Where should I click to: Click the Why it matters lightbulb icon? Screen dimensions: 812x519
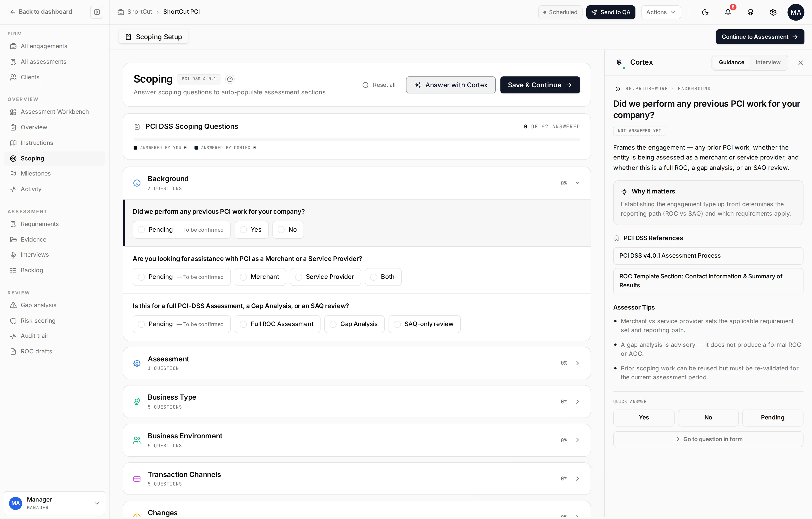click(624, 191)
